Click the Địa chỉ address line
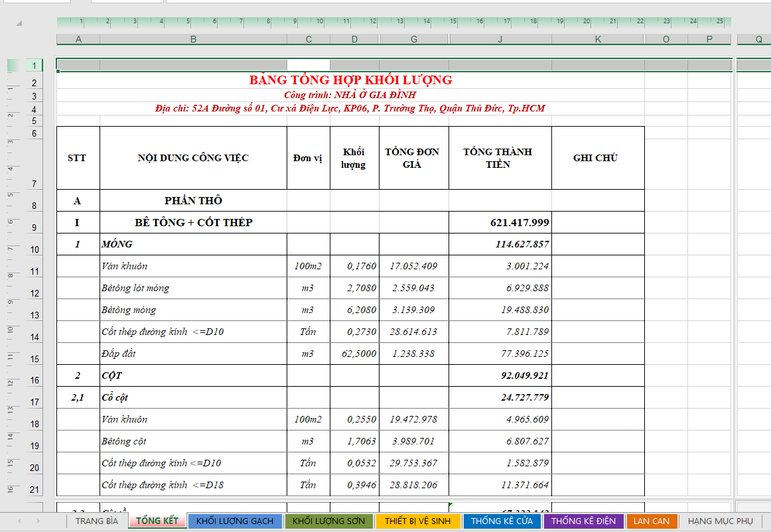Screen dimensions: 771x532 [x=350, y=108]
